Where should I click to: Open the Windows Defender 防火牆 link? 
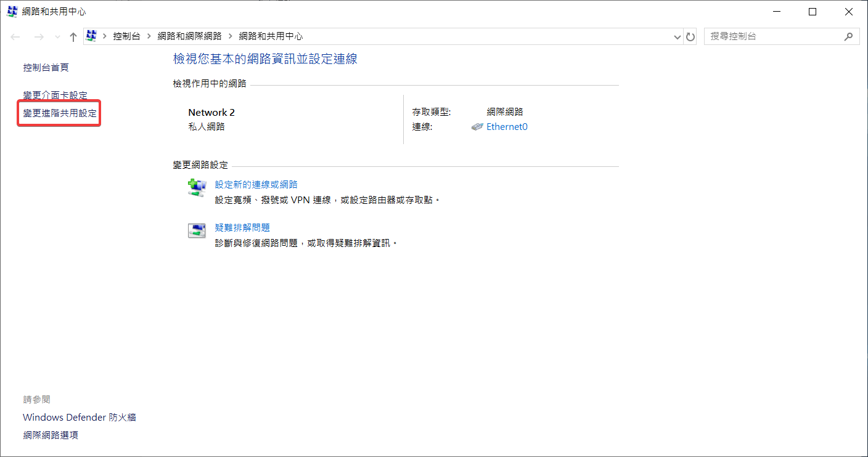80,418
